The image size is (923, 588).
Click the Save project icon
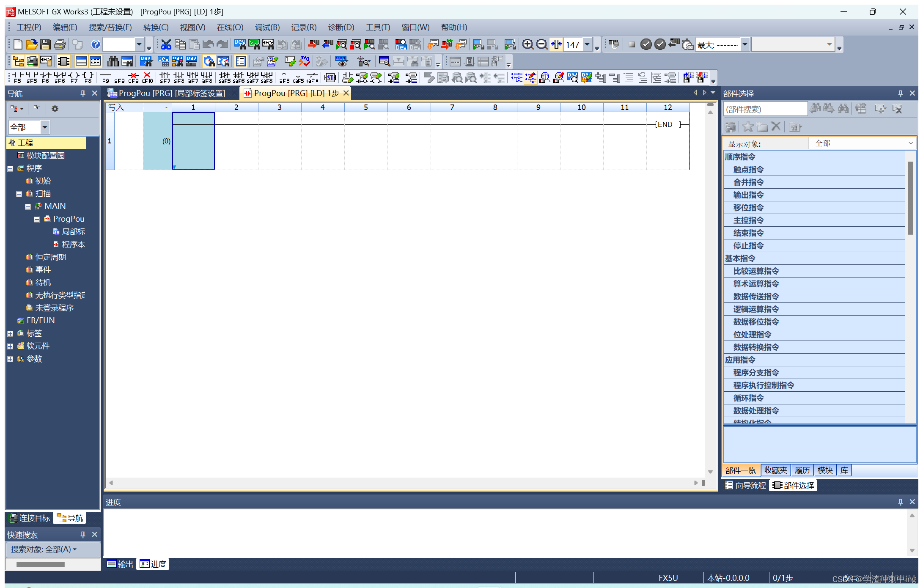(46, 44)
